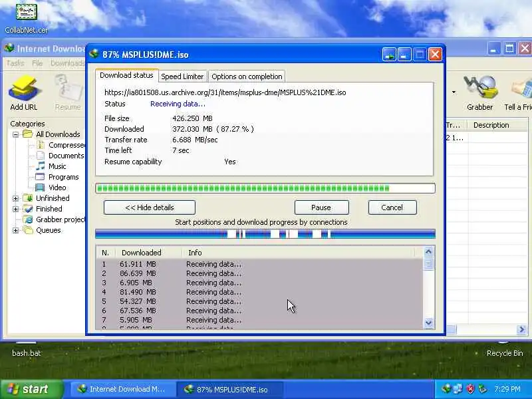Select connection row with 5.905 MB
Image resolution: width=532 pixels, height=399 pixels.
259,320
